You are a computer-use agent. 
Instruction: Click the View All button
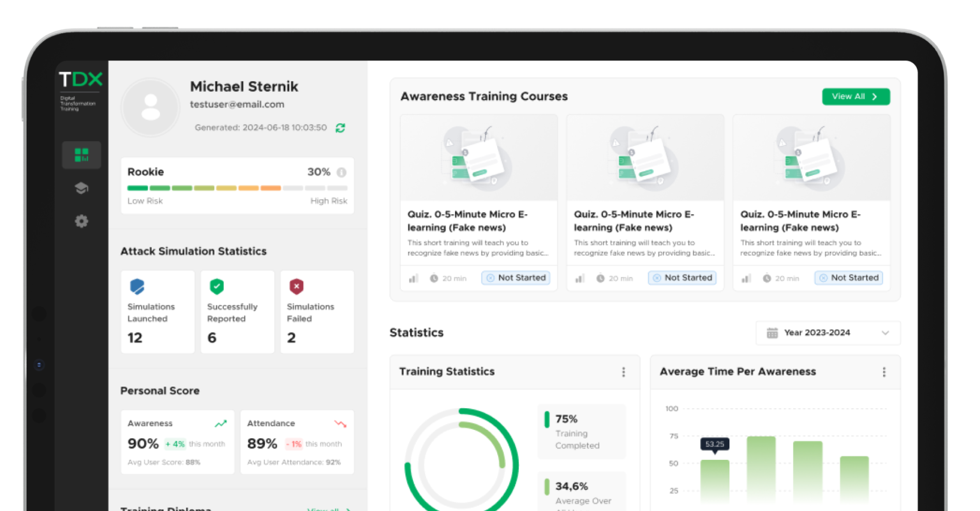[x=856, y=96]
